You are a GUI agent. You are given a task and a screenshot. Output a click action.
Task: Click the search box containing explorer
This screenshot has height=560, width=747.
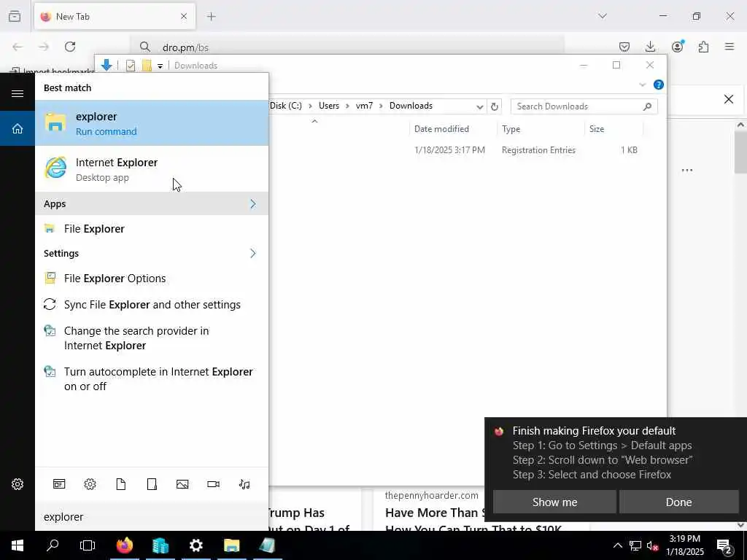(x=152, y=517)
